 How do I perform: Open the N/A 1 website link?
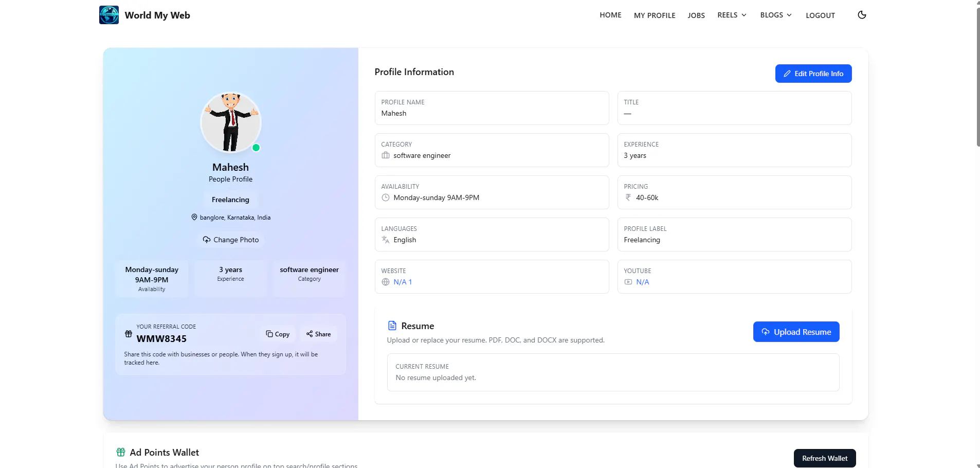coord(403,282)
